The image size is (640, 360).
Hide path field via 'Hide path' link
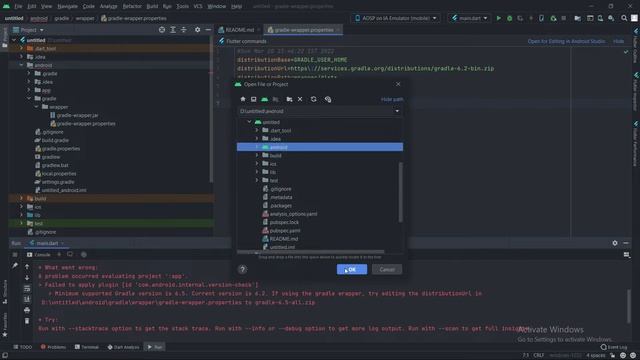click(x=392, y=99)
